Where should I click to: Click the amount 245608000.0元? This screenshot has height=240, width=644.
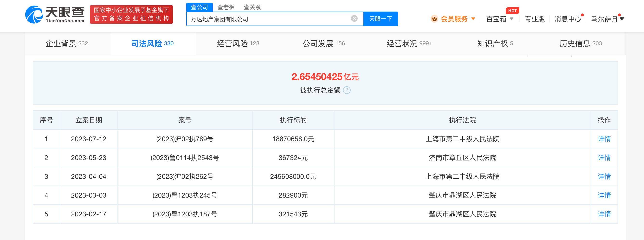(x=293, y=176)
